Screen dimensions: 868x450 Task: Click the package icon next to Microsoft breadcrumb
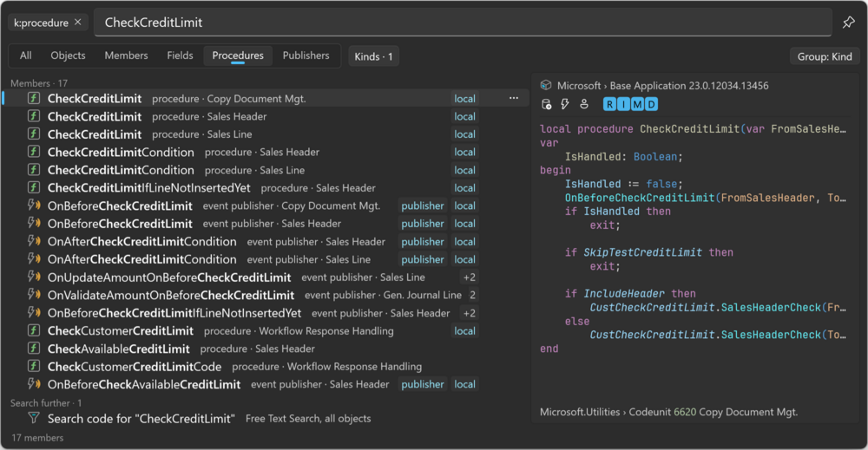click(546, 85)
